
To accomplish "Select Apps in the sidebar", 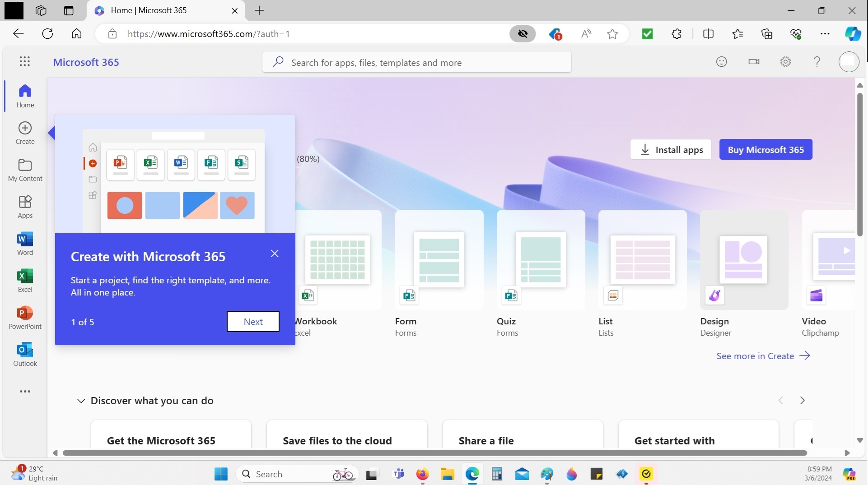I will coord(25,207).
